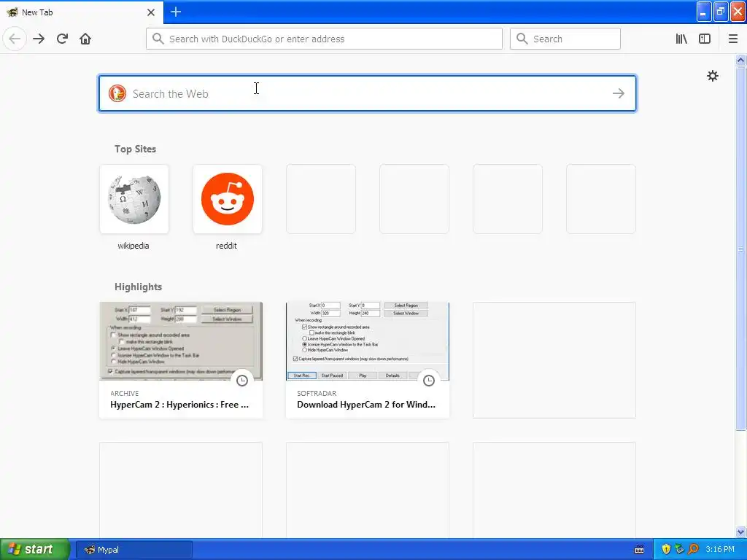The height and width of the screenshot is (560, 747).
Task: Click the on-screen keyboard tray icon
Action: pos(639,550)
